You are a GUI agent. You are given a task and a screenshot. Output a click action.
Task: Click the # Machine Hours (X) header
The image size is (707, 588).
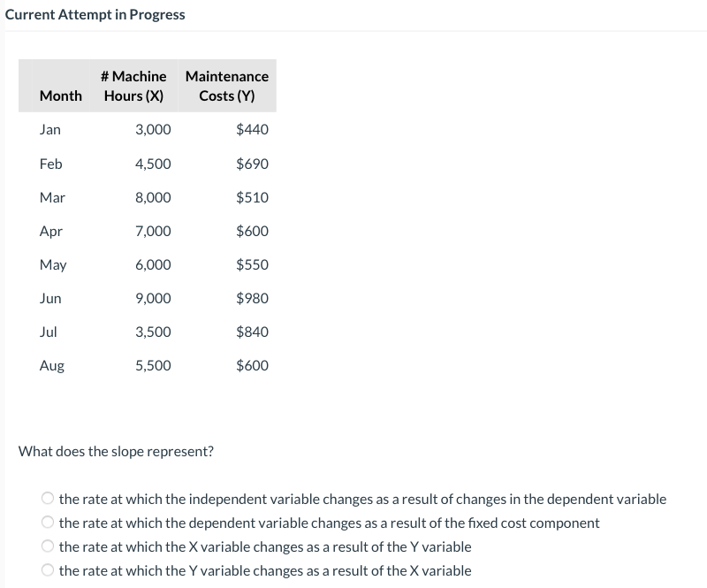click(133, 86)
